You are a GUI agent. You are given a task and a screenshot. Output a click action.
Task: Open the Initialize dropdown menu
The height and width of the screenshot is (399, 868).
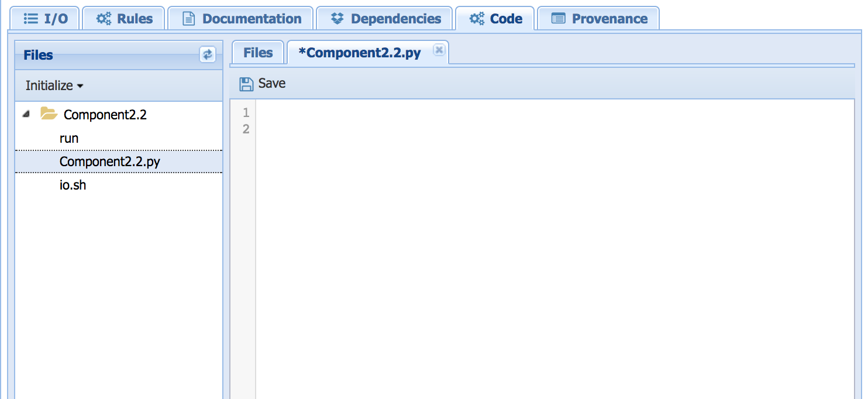click(54, 85)
